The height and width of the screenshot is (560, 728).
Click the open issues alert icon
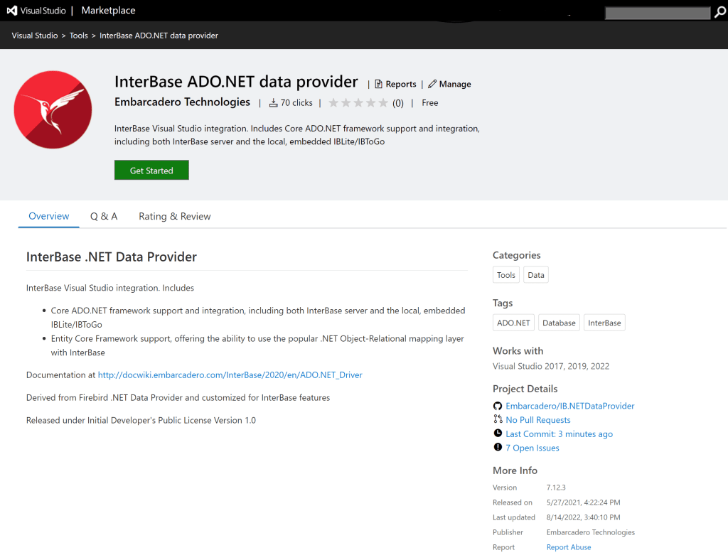click(x=498, y=448)
